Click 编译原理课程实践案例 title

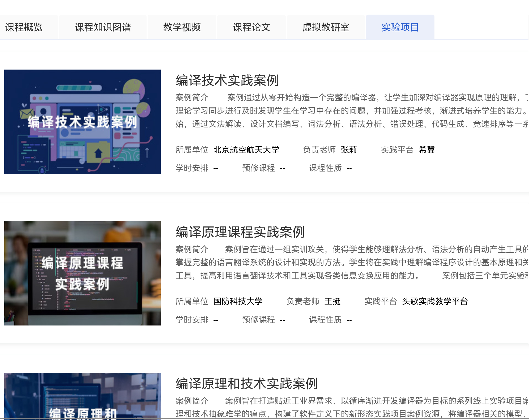[x=240, y=232]
